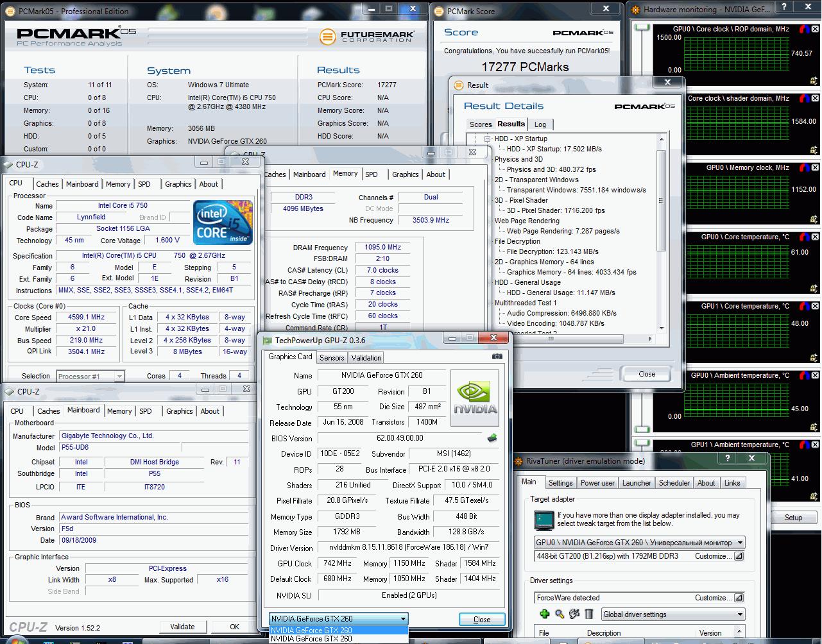The image size is (822, 644).
Task: Click RivaTuner's green plus add icon
Action: [544, 614]
